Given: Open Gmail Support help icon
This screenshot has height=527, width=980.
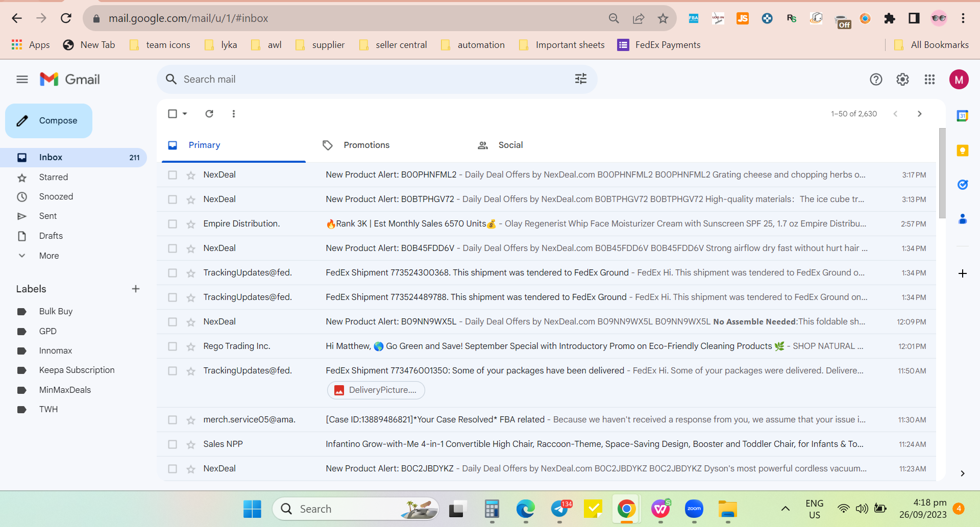Looking at the screenshot, I should [876, 79].
